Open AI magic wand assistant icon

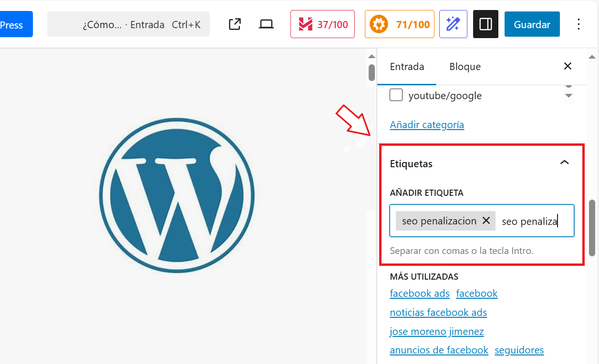point(453,24)
